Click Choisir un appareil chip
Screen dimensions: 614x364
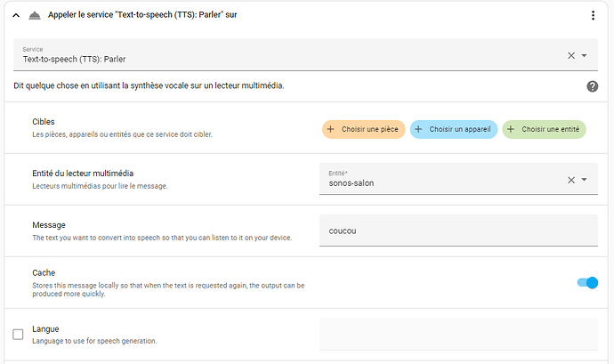[x=454, y=129]
